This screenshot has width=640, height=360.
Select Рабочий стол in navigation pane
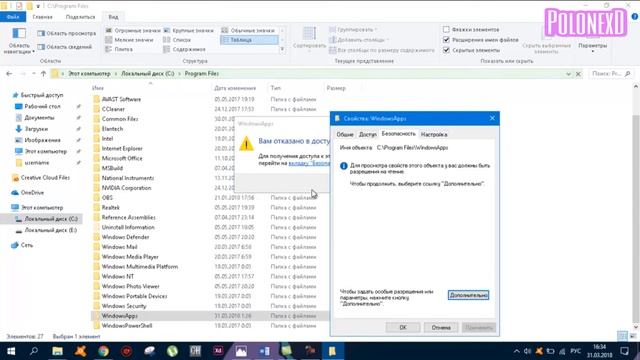click(x=42, y=107)
